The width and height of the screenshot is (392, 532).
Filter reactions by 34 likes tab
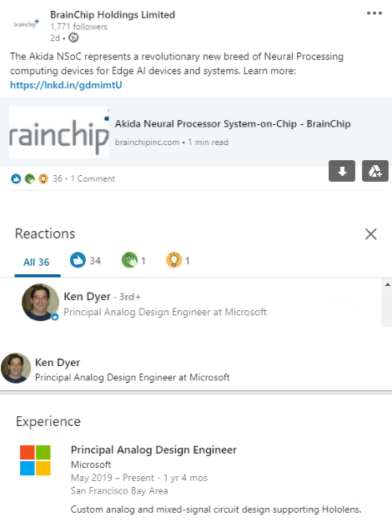click(x=85, y=260)
